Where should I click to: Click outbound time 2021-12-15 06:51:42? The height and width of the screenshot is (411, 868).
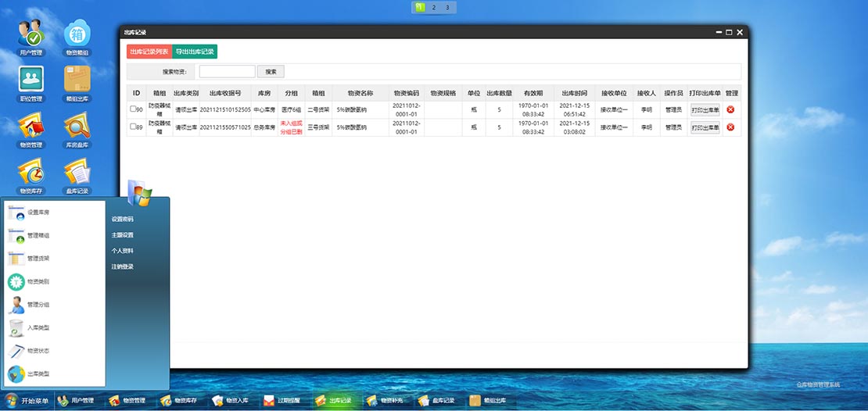point(574,109)
